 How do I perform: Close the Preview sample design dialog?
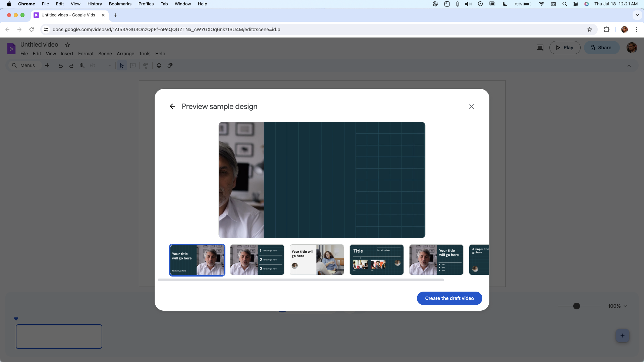click(472, 106)
